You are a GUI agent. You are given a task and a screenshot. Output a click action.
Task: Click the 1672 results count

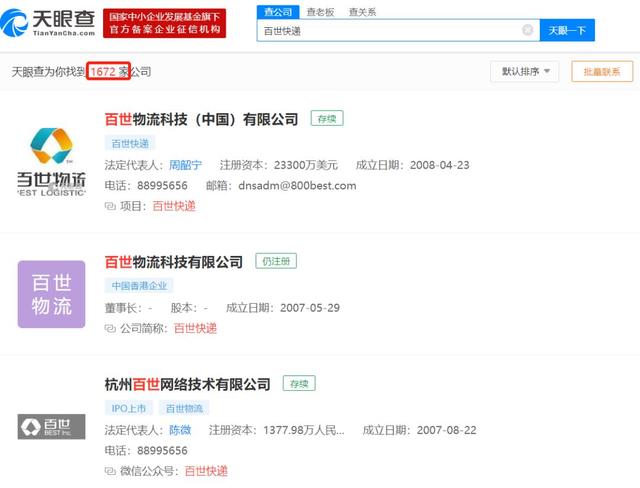(x=108, y=71)
